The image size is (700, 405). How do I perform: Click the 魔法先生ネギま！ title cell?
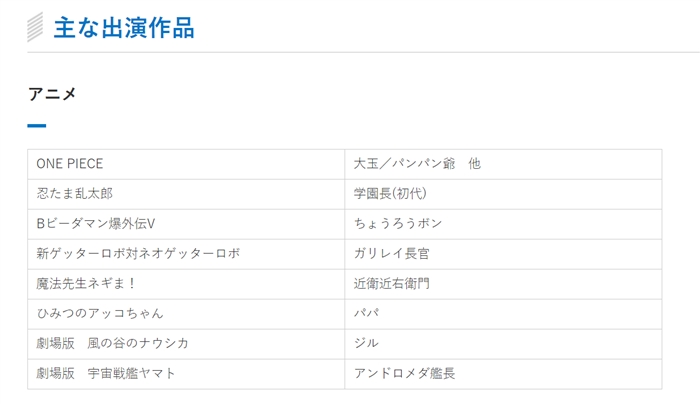point(87,283)
